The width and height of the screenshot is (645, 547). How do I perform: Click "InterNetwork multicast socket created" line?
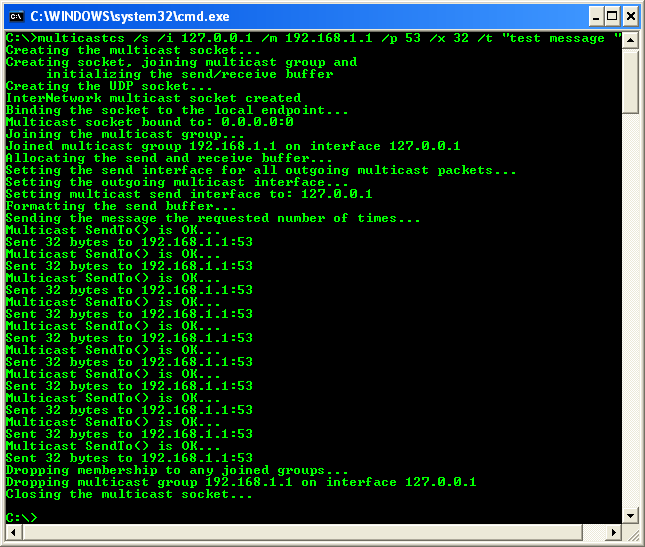pos(153,98)
